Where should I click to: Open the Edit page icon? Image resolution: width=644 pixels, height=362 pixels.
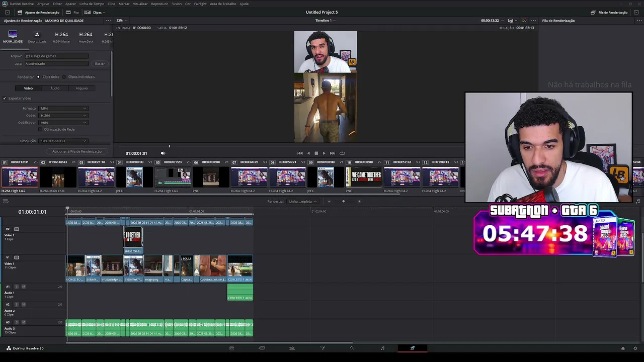pos(292,348)
